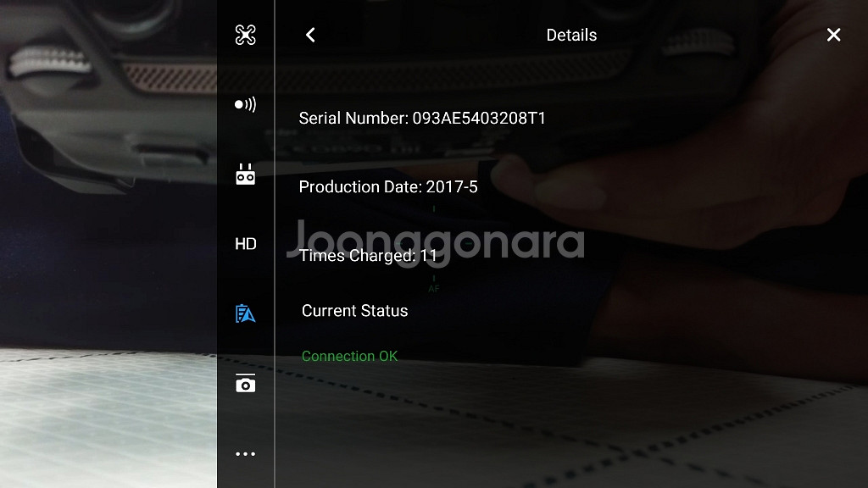This screenshot has height=488, width=868.
Task: Tap the Current Status heading
Action: click(x=354, y=311)
